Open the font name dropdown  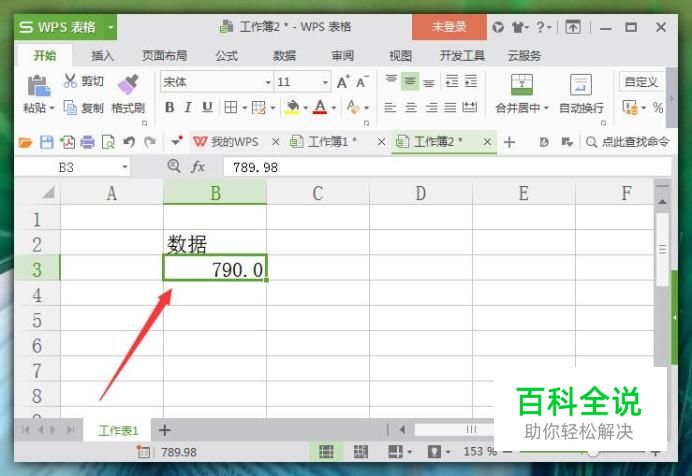pyautogui.click(x=268, y=82)
